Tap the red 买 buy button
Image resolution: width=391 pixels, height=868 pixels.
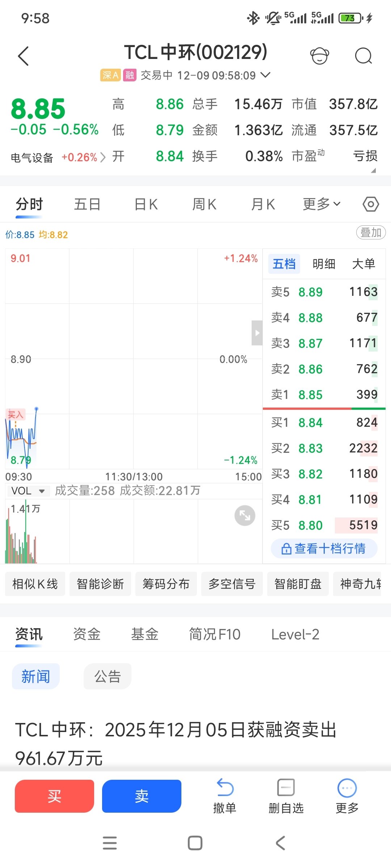[55, 796]
